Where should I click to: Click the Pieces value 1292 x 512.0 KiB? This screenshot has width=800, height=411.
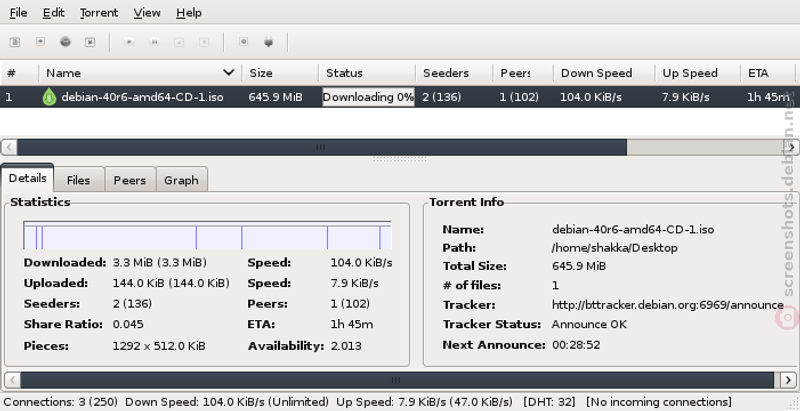(x=159, y=346)
